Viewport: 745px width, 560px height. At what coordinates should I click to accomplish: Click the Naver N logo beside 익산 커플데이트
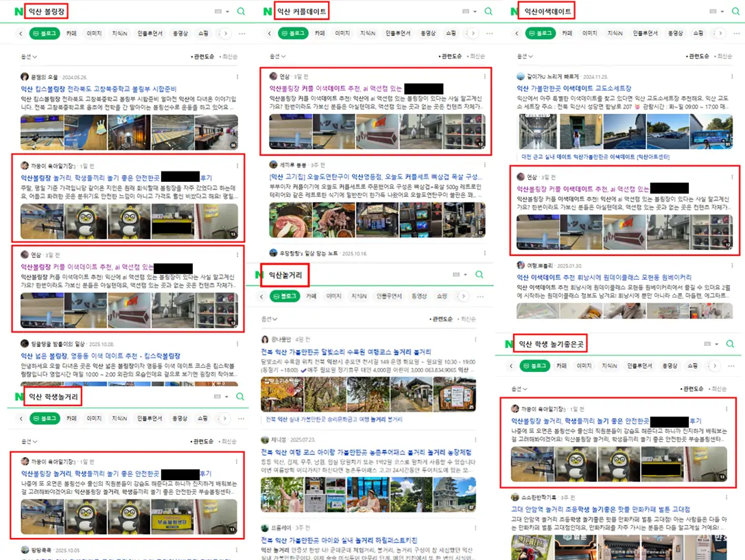pos(268,12)
